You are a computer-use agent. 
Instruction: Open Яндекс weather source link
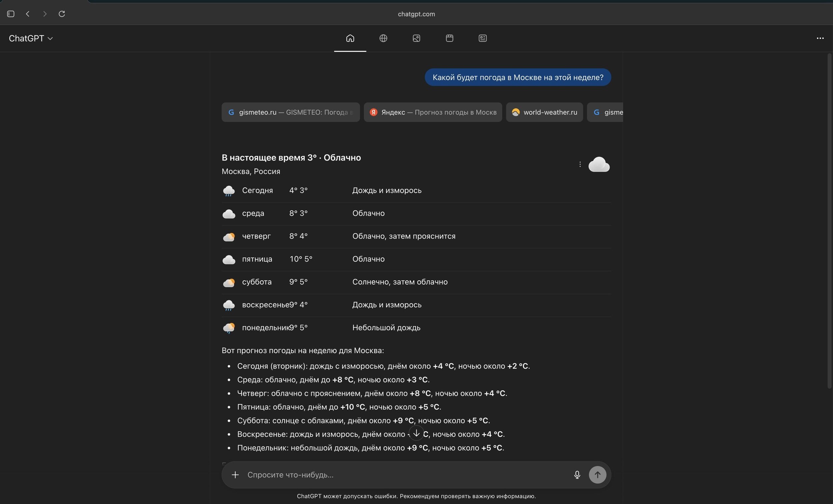[433, 112]
